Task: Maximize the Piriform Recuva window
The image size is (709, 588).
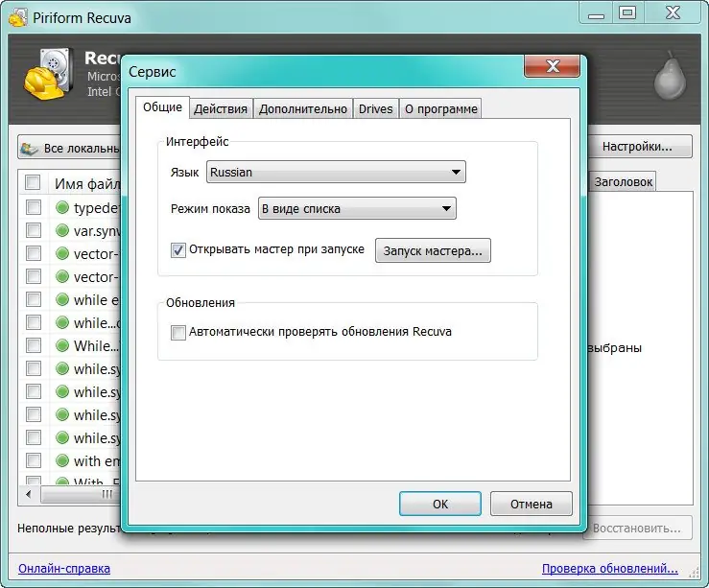Action: (x=627, y=13)
